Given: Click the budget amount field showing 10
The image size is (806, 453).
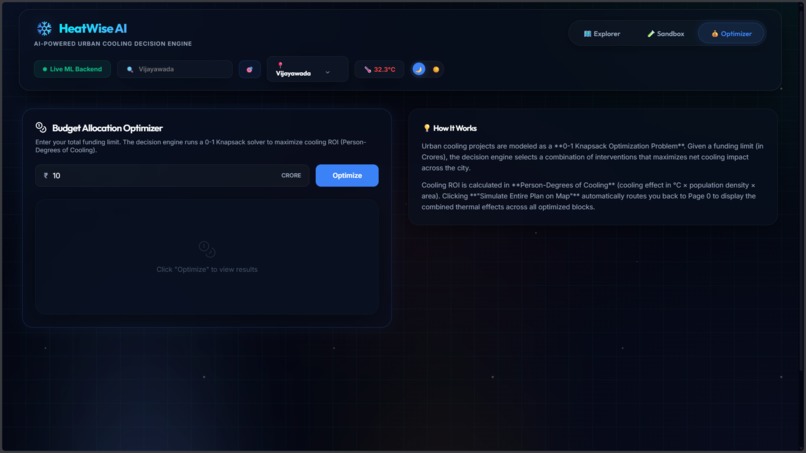Looking at the screenshot, I should tap(172, 175).
